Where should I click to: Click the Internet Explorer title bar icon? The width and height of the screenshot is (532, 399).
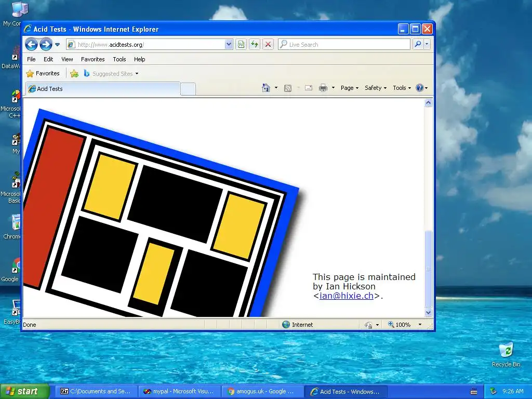pyautogui.click(x=28, y=29)
